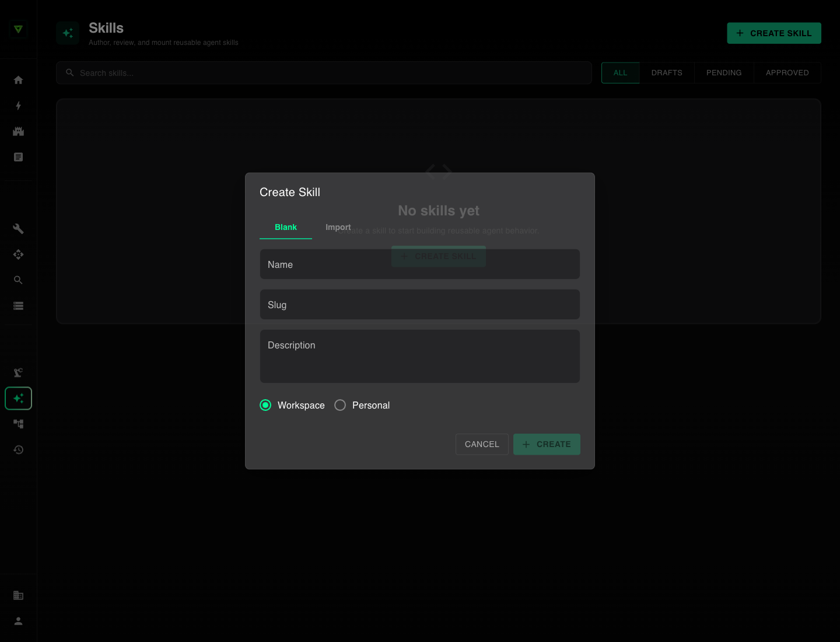Image resolution: width=840 pixels, height=642 pixels.
Task: Click the Slug input field
Action: [420, 305]
